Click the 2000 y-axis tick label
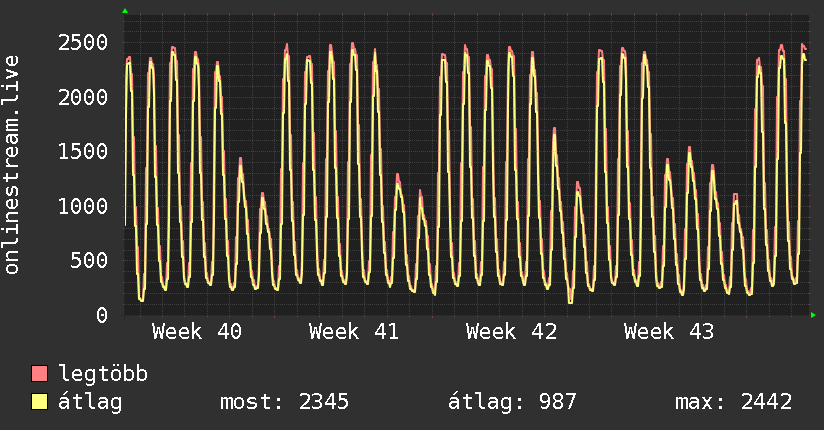 83,97
